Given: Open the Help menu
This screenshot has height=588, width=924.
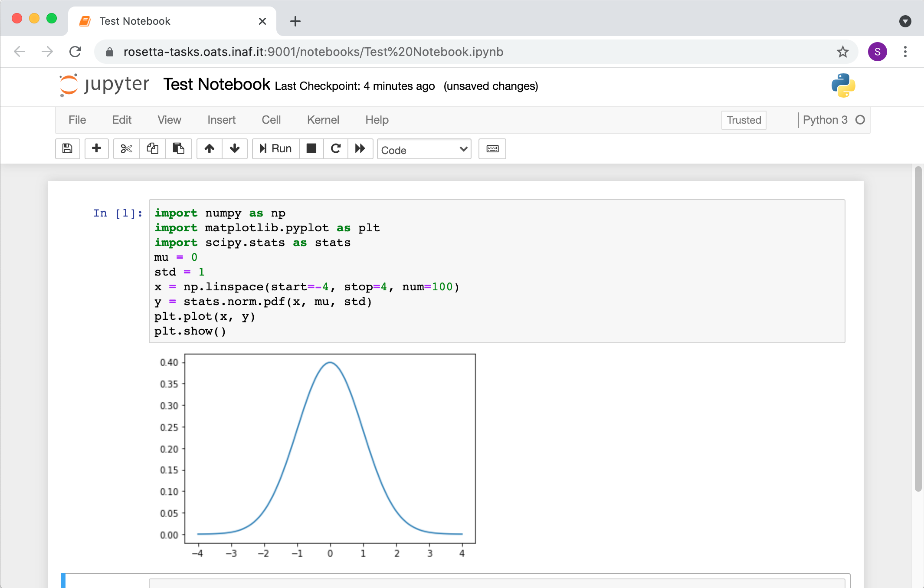Looking at the screenshot, I should [x=377, y=120].
